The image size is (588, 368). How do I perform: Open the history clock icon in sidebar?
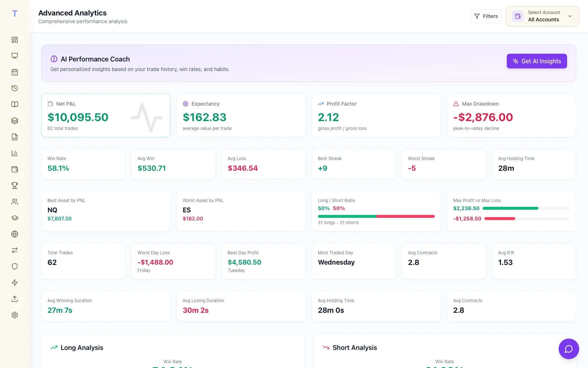tap(15, 88)
